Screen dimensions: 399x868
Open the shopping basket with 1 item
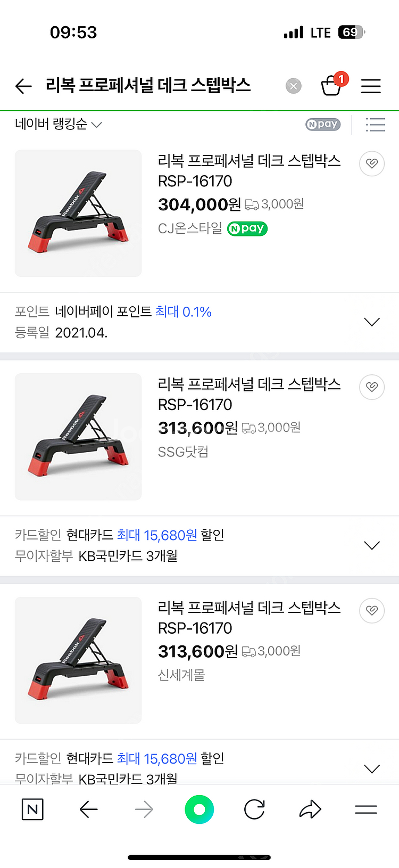tap(332, 85)
